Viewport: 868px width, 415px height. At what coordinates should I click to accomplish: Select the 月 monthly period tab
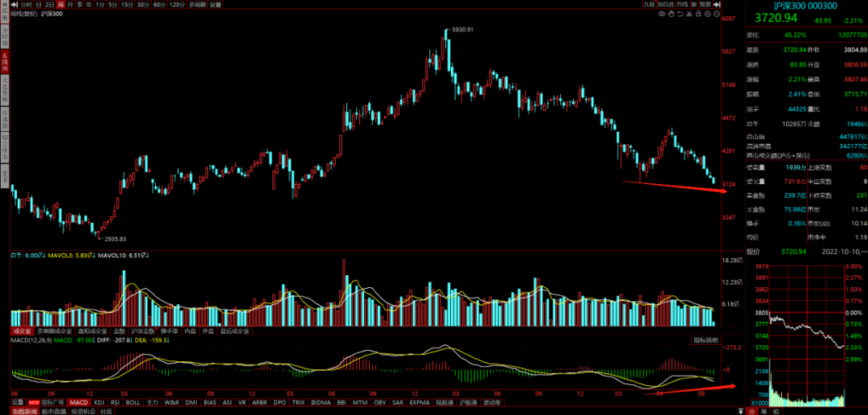[70, 4]
